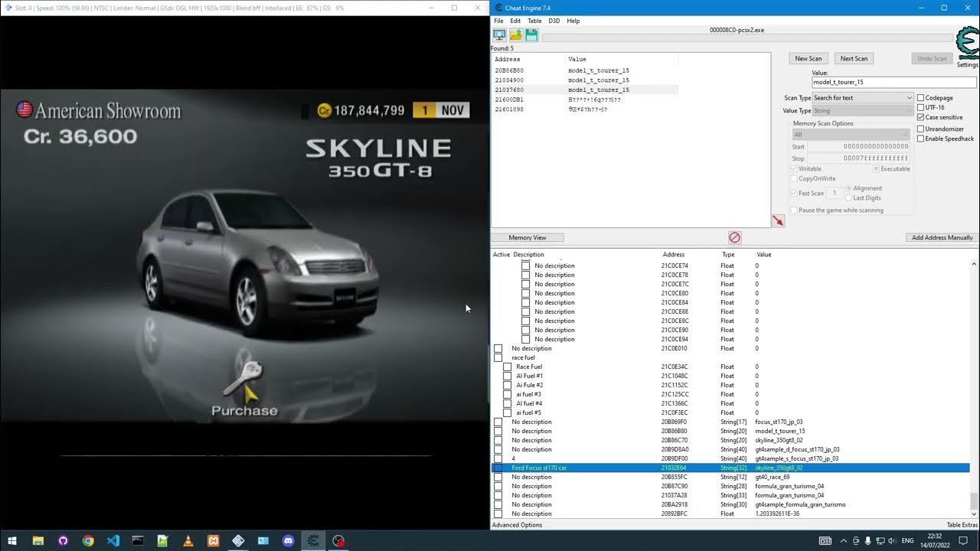Open Advanced Options at bottom left

[517, 525]
